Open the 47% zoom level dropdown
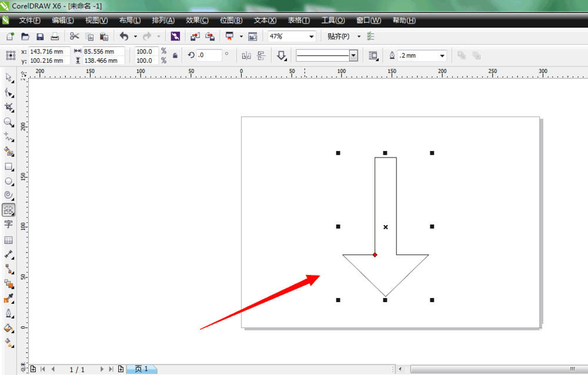Image resolution: width=588 pixels, height=375 pixels. point(312,36)
